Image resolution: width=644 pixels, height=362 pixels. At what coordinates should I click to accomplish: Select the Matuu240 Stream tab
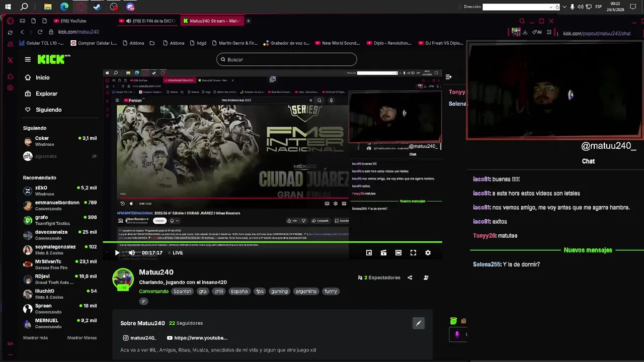coord(211,21)
